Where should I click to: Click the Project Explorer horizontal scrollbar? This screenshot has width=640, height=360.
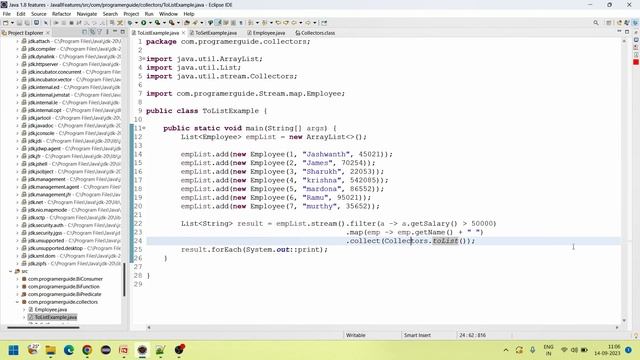(x=43, y=327)
